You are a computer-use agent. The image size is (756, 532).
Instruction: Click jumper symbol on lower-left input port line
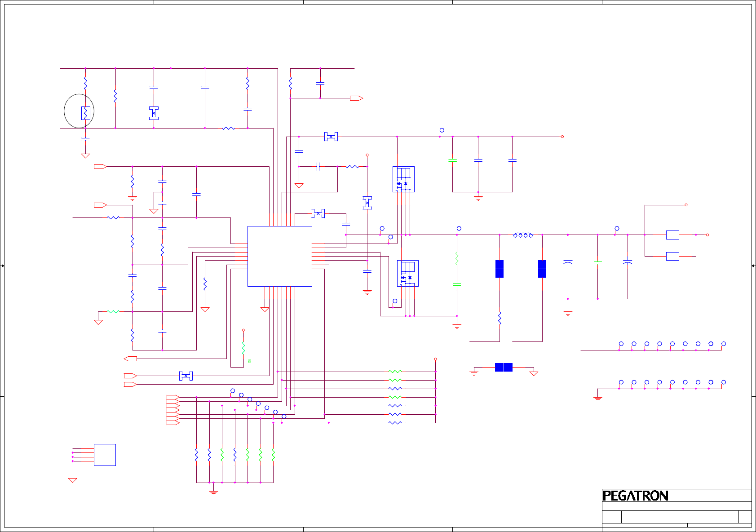[x=186, y=376]
